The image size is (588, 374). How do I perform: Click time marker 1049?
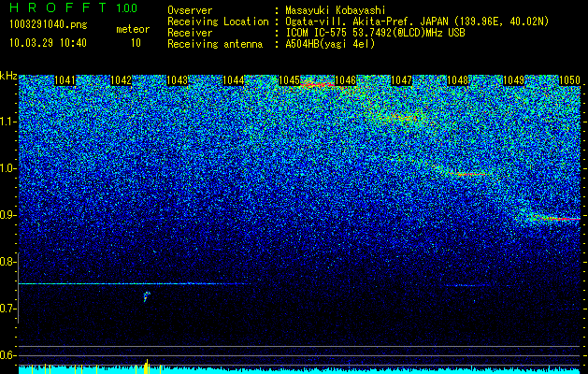(513, 80)
